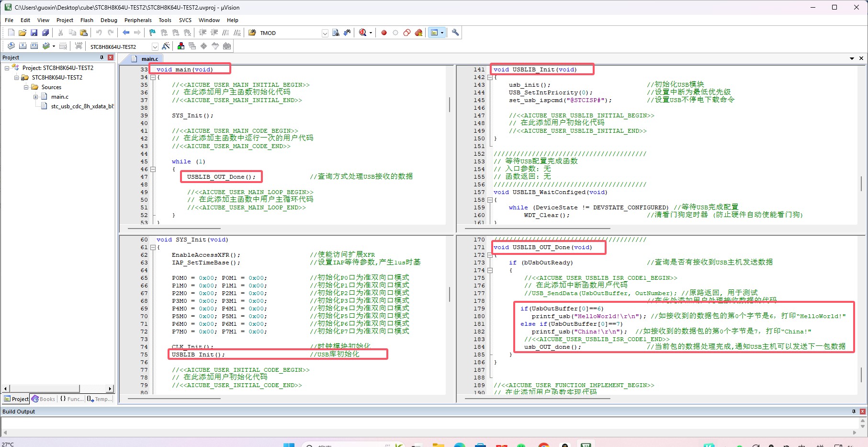Viewport: 868px width, 447px height.
Task: Switch to the Functions panel tab
Action: click(x=71, y=399)
